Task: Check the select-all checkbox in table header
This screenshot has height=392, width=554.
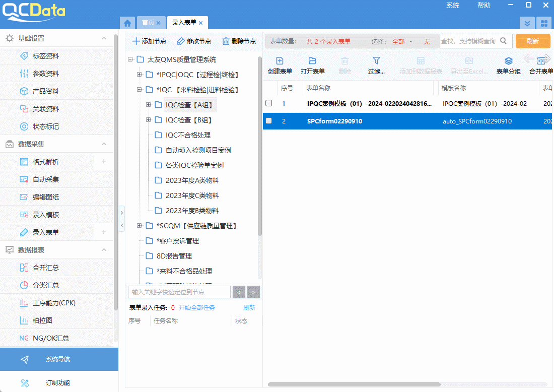Action: (268, 89)
